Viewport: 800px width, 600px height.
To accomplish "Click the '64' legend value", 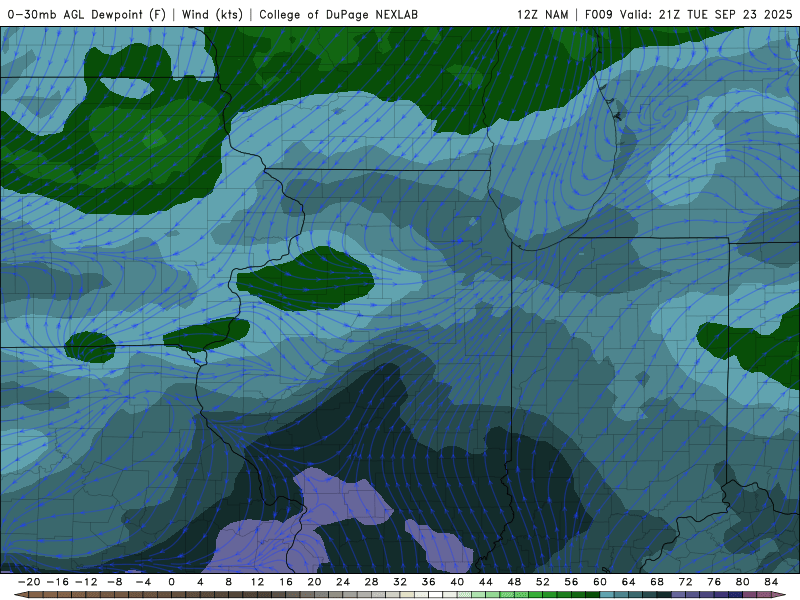I will tap(629, 582).
